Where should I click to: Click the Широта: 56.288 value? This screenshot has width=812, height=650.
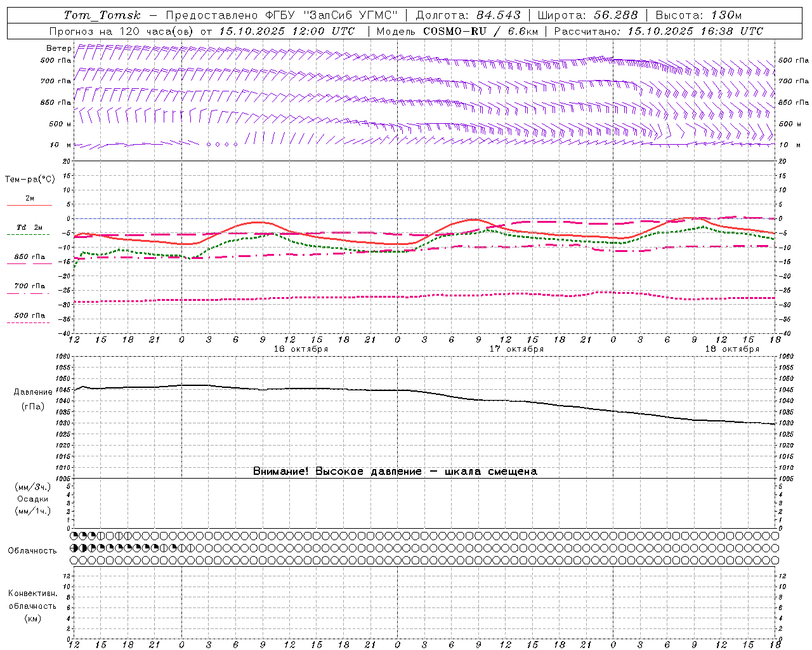[x=588, y=15]
